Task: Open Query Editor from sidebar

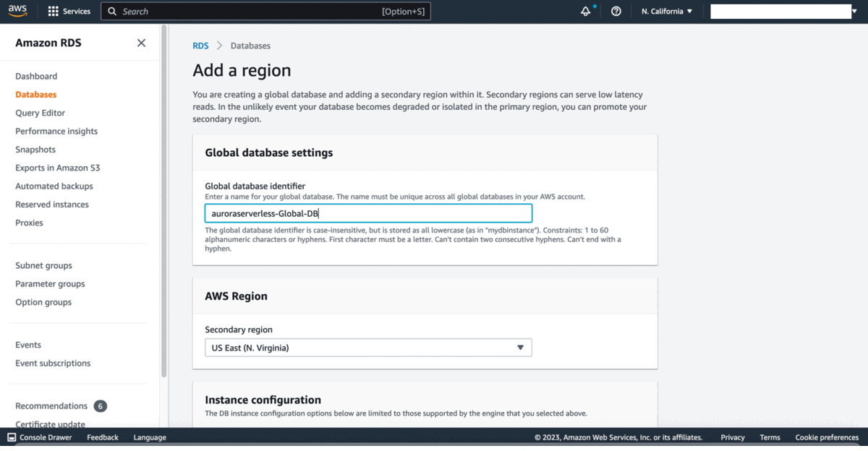Action: click(41, 113)
